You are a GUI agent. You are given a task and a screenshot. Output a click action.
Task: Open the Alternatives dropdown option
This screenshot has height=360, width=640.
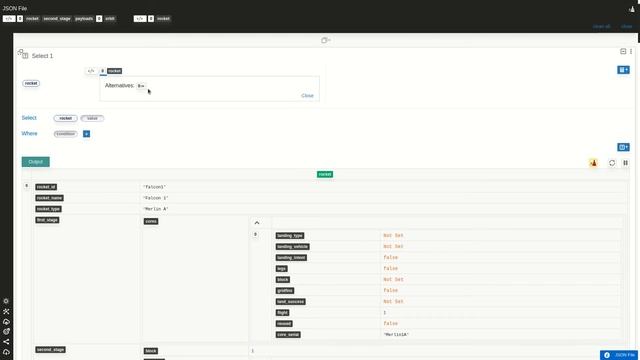pos(141,86)
